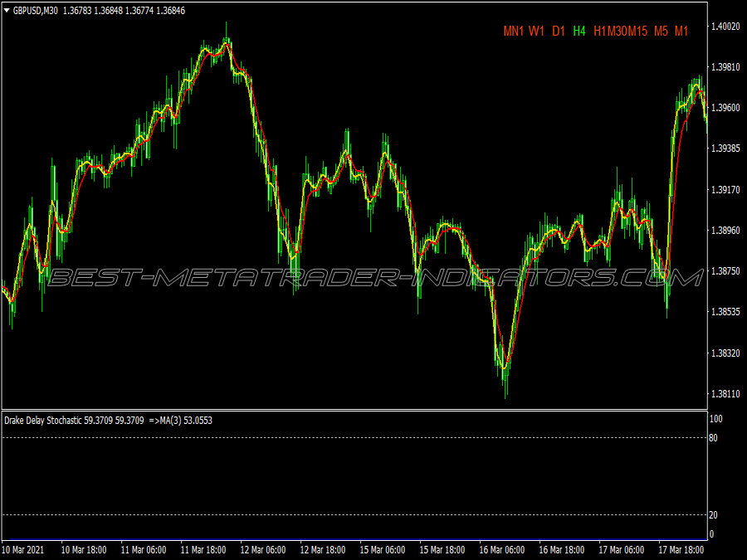
Task: Click the 10 Mar 18:00 time label
Action: tap(84, 550)
